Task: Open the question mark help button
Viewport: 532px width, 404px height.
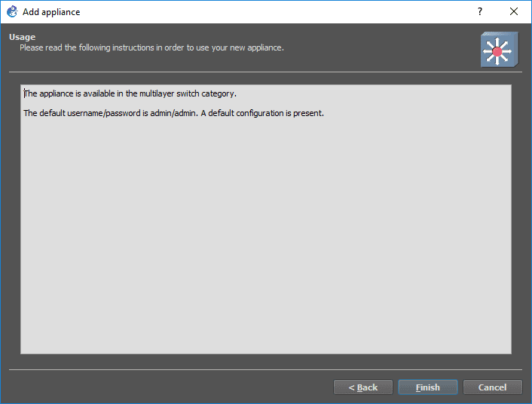Action: (479, 12)
